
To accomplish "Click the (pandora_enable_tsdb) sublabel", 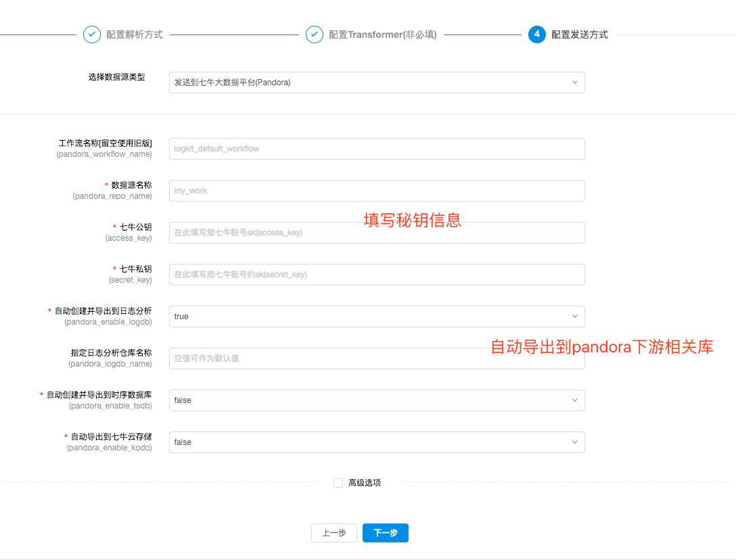I will click(x=110, y=406).
